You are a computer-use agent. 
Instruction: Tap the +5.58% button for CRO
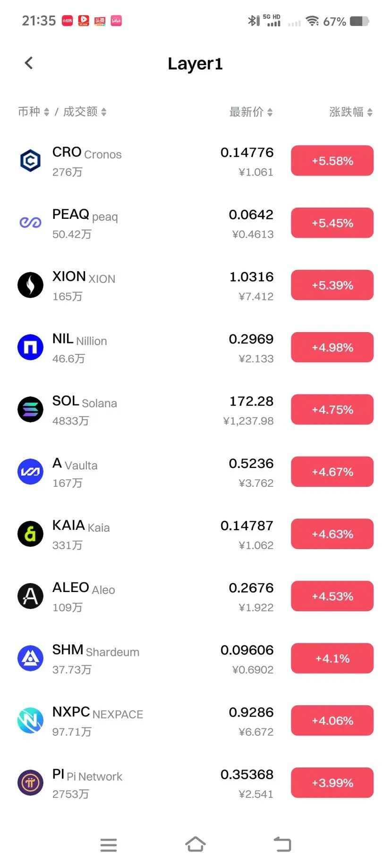pyautogui.click(x=332, y=161)
